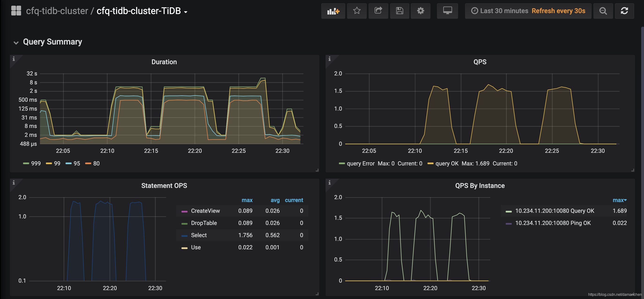The height and width of the screenshot is (299, 644).
Task: Show Statement OPS panel info icon
Action: [14, 183]
